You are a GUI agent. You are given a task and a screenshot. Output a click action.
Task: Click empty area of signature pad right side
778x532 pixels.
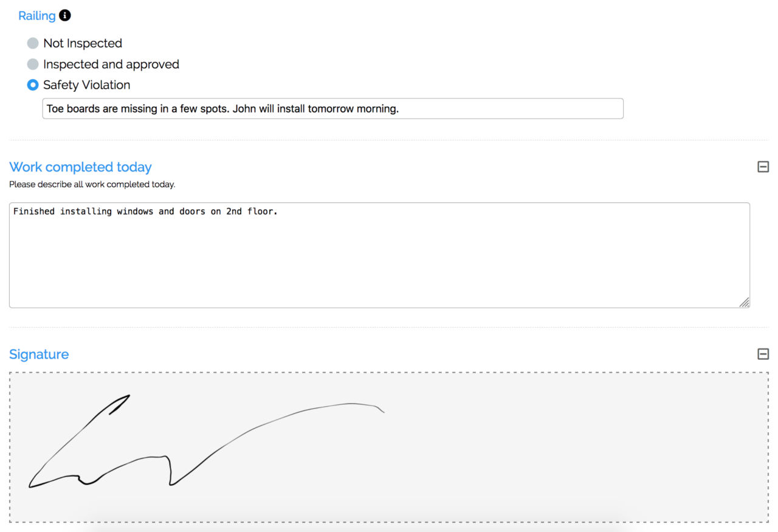577,447
